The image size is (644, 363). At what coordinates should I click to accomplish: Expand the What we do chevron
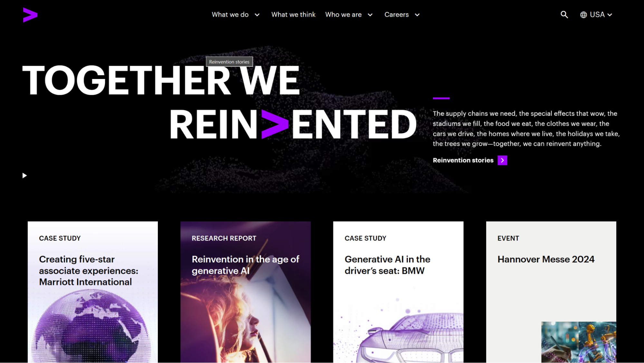coord(257,15)
